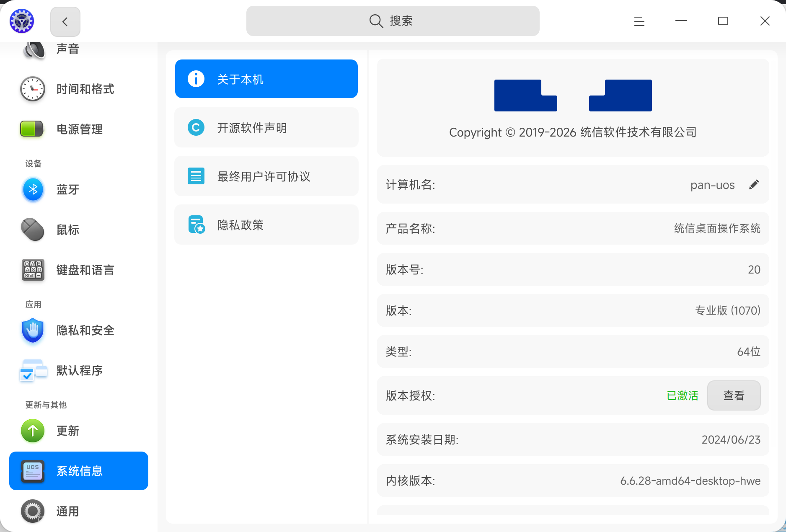Open 鼠标 mouse icon
Image resolution: width=786 pixels, height=532 pixels.
(x=33, y=230)
